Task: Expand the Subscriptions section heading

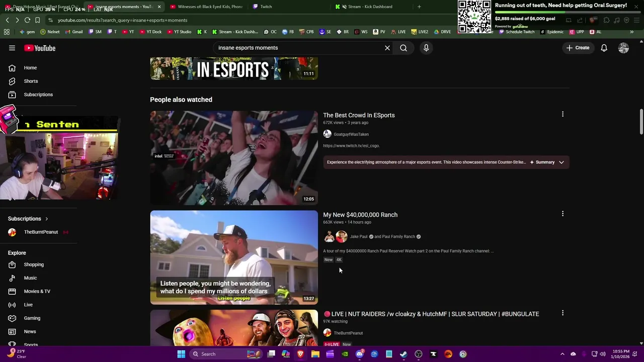Action: click(x=28, y=219)
